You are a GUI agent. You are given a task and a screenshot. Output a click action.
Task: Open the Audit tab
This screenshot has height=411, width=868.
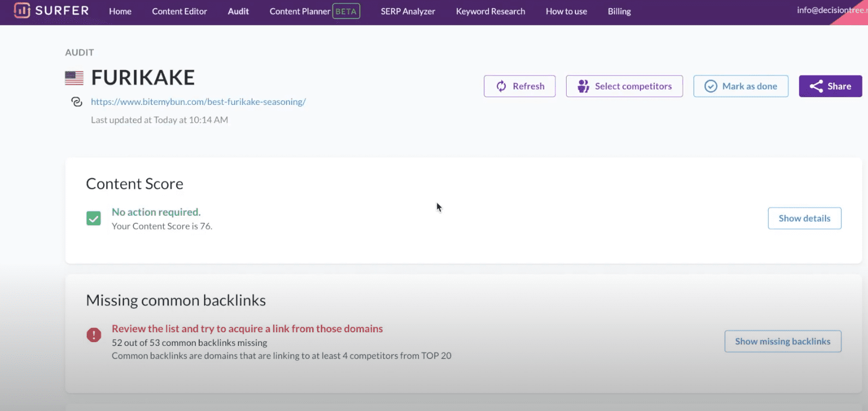pyautogui.click(x=239, y=11)
